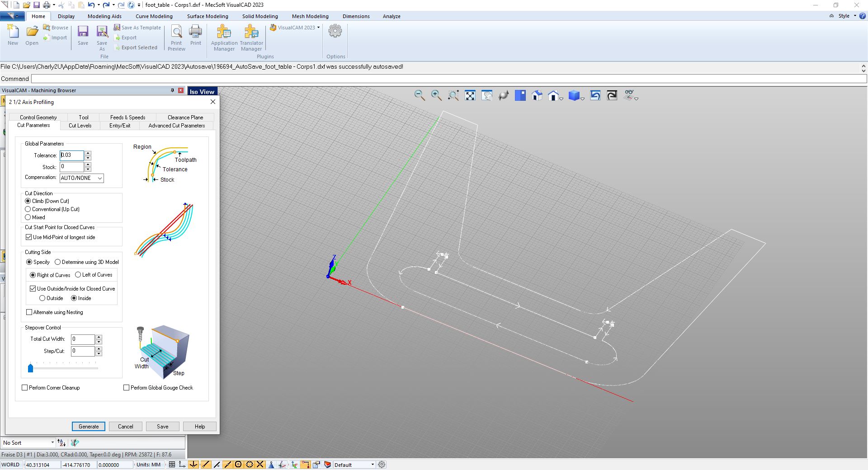Toggle ortho mode icon in status bar
The width and height of the screenshot is (868, 470).
(182, 465)
